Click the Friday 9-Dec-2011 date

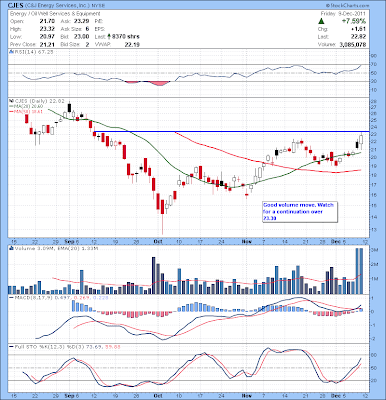pyautogui.click(x=343, y=14)
